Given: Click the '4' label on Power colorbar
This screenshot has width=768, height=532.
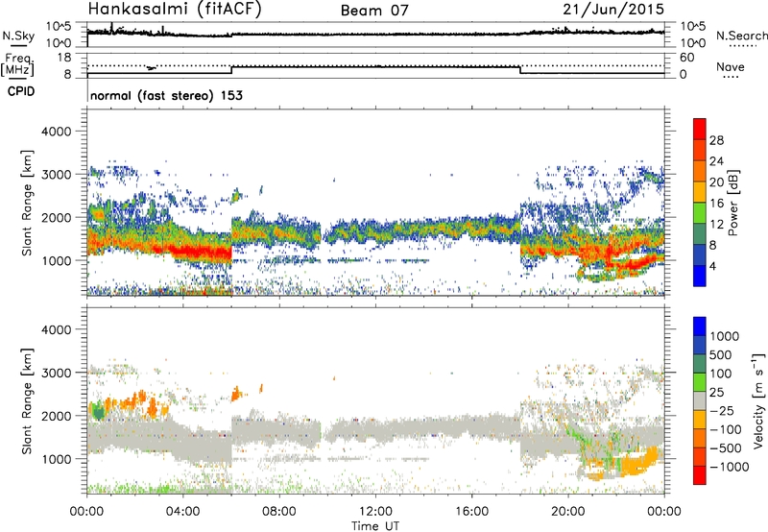Looking at the screenshot, I should [x=712, y=266].
